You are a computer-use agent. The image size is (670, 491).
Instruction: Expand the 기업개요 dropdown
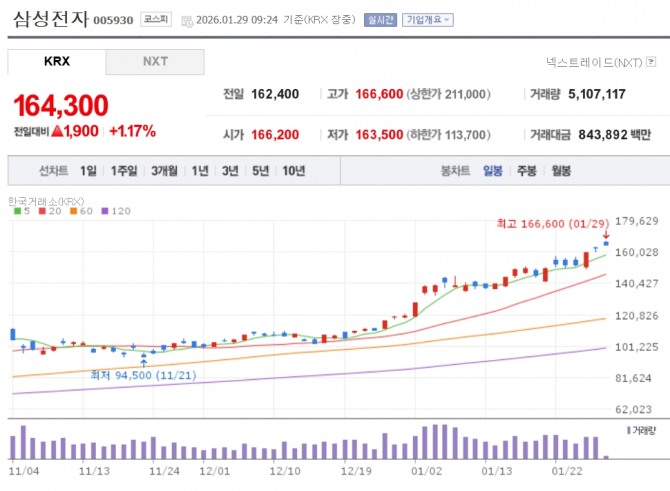pos(427,19)
